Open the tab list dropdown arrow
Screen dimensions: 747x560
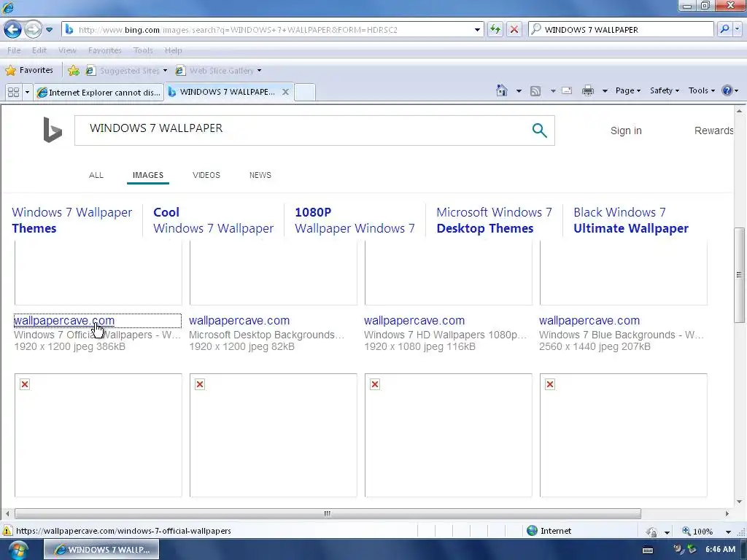pyautogui.click(x=27, y=92)
